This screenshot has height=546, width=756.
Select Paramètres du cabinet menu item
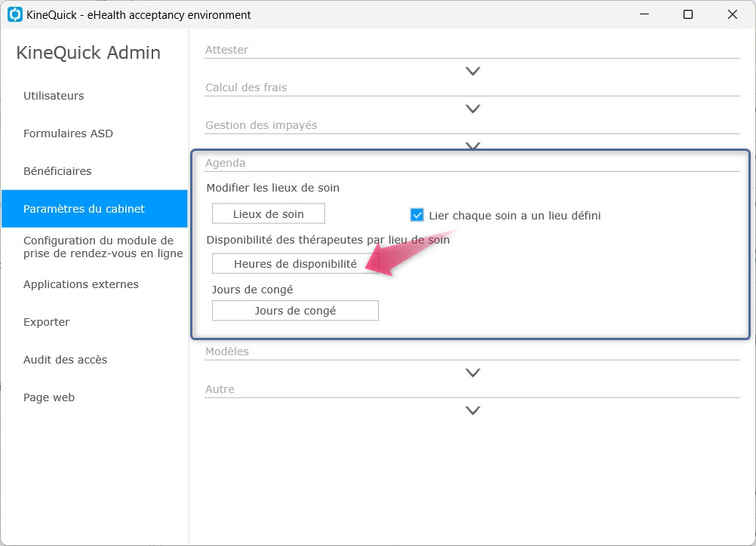tap(94, 209)
